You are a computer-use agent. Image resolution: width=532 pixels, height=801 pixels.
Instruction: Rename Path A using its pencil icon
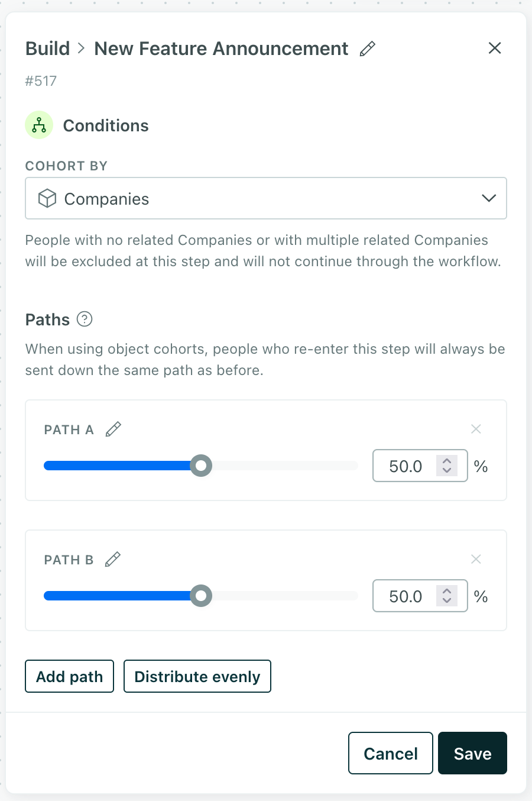point(112,428)
